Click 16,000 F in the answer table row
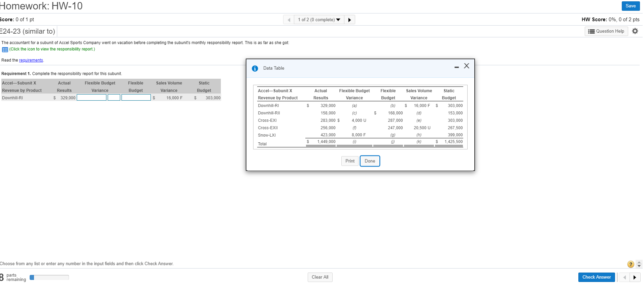This screenshot has height=285, width=644. tap(174, 98)
